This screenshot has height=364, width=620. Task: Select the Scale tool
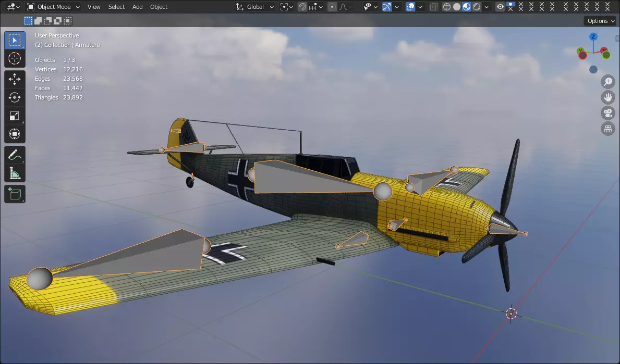[15, 116]
